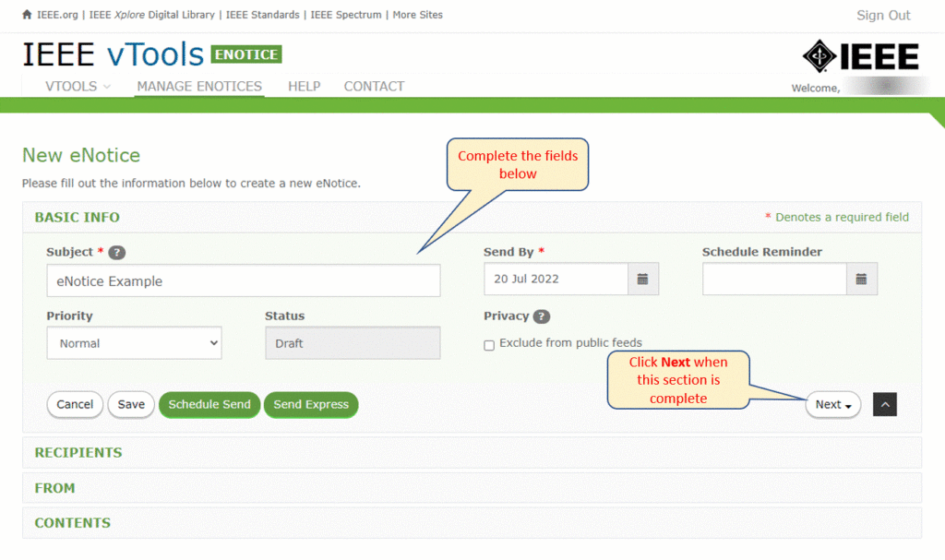Click the Schedule Send button

click(x=209, y=404)
